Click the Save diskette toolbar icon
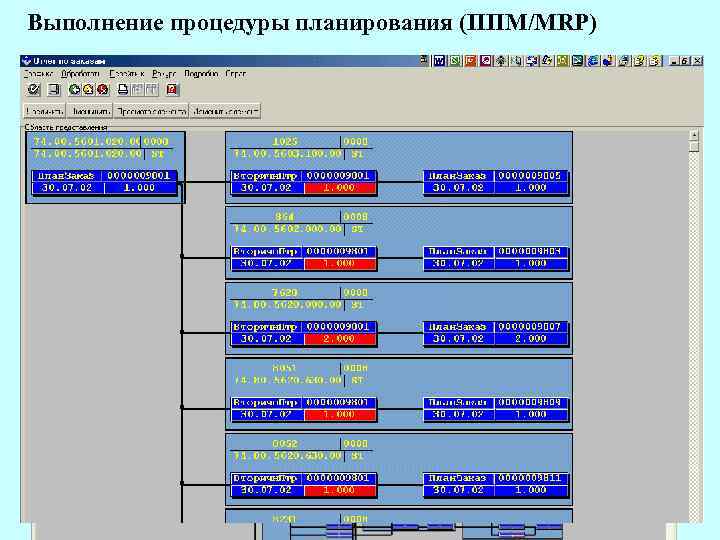Viewport: 720px width, 540px height. [x=54, y=89]
